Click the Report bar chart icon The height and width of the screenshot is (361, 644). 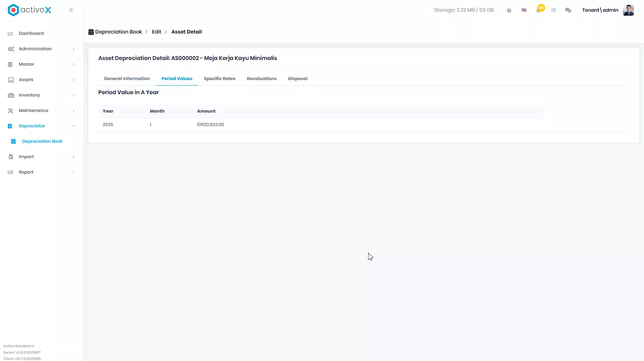[x=10, y=172]
